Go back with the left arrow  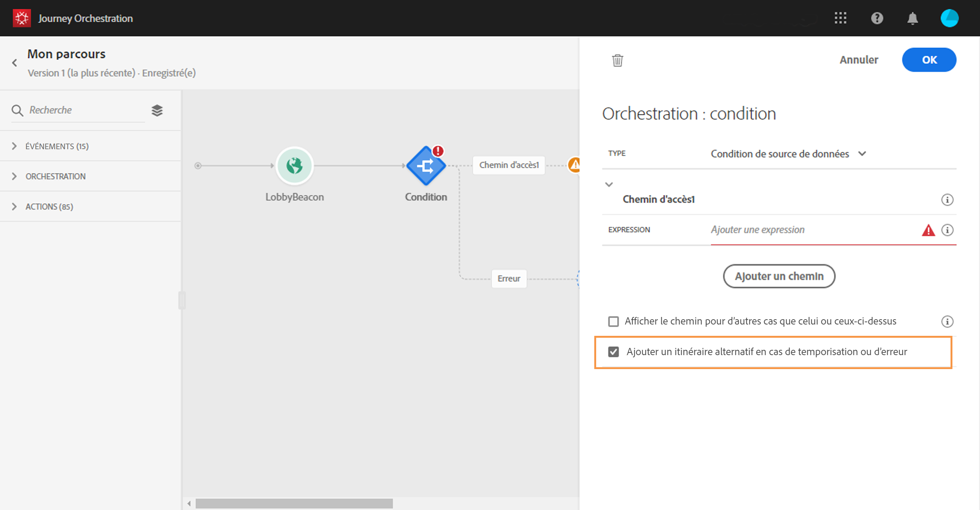point(14,63)
